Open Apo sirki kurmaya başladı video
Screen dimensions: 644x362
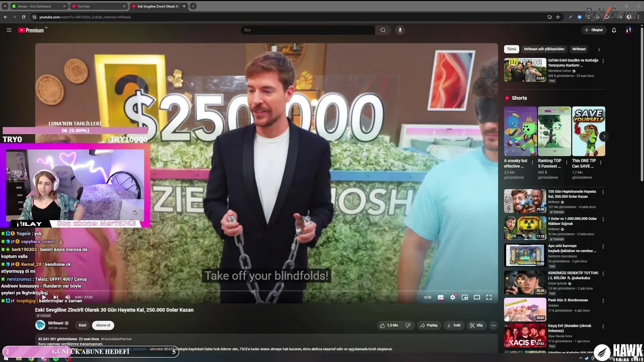[525, 255]
